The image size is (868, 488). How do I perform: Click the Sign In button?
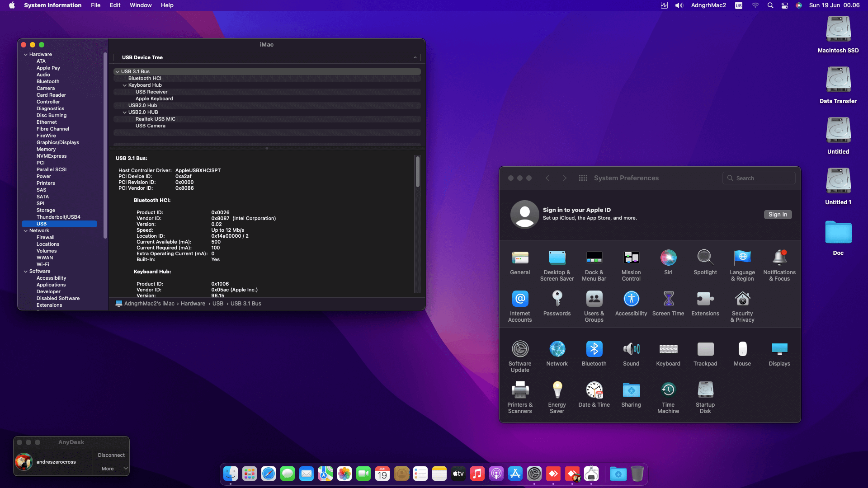(x=778, y=215)
